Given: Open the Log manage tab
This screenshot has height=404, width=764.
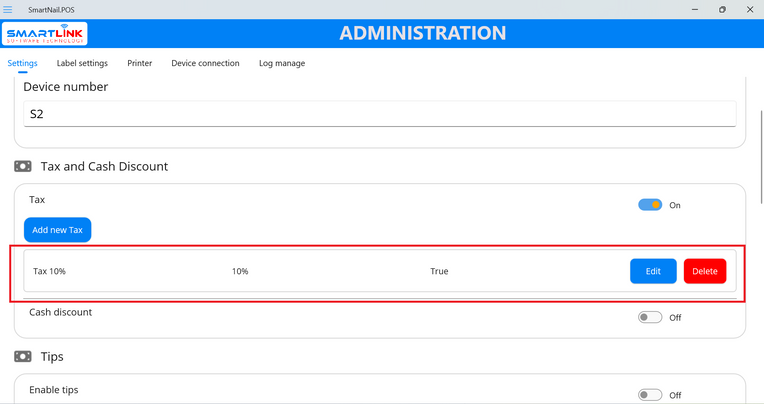Looking at the screenshot, I should click(282, 63).
